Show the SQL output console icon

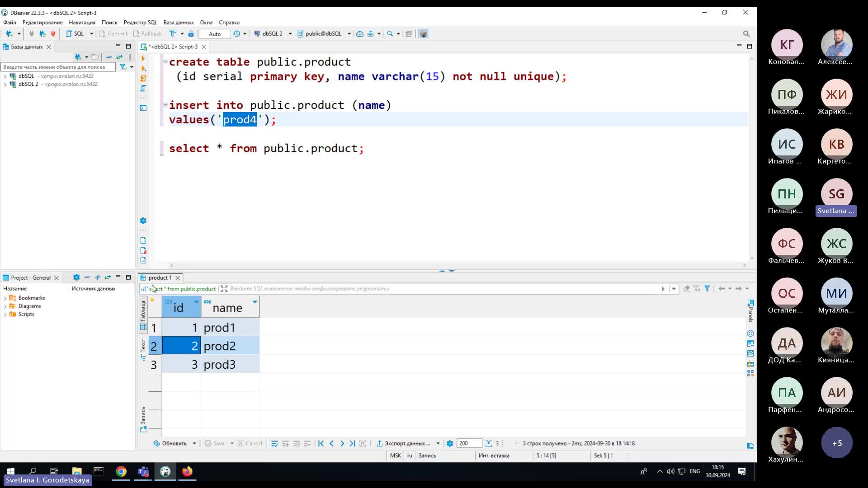(x=143, y=108)
